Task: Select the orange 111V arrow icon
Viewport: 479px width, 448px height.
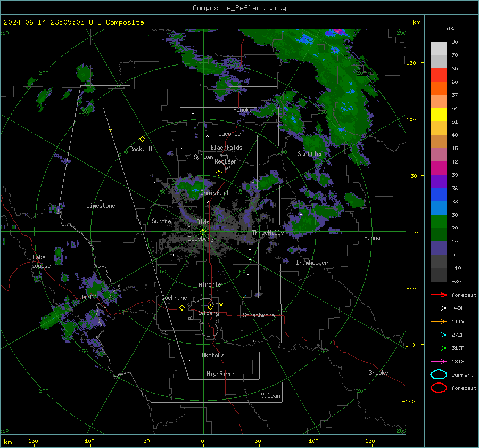Action: tap(439, 321)
